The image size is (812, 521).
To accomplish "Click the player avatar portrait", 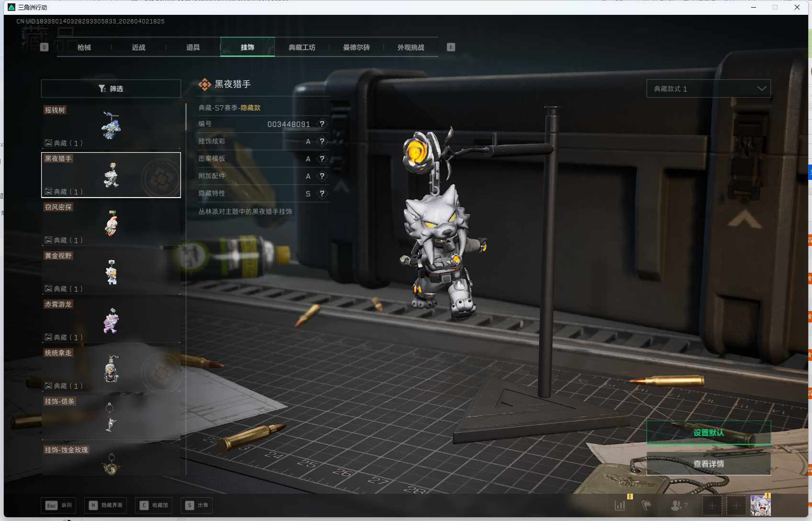I will (x=760, y=505).
